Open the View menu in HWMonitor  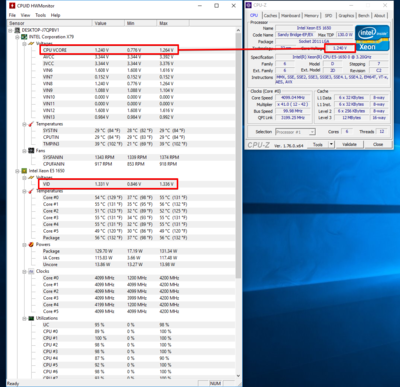click(25, 15)
